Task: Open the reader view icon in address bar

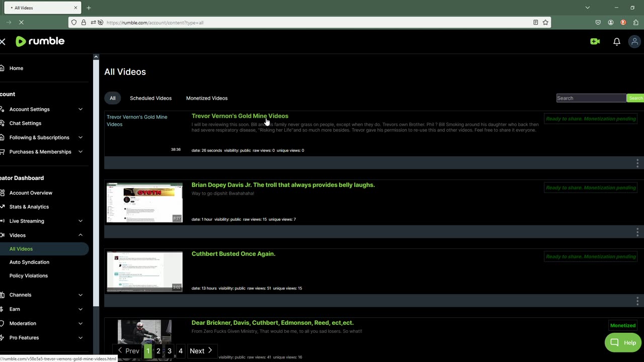Action: tap(535, 23)
